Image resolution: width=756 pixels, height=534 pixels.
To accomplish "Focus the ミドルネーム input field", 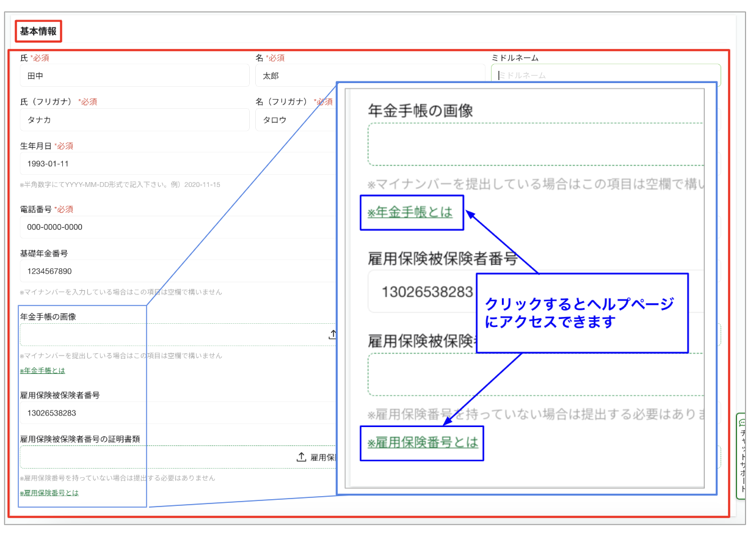I will [606, 76].
